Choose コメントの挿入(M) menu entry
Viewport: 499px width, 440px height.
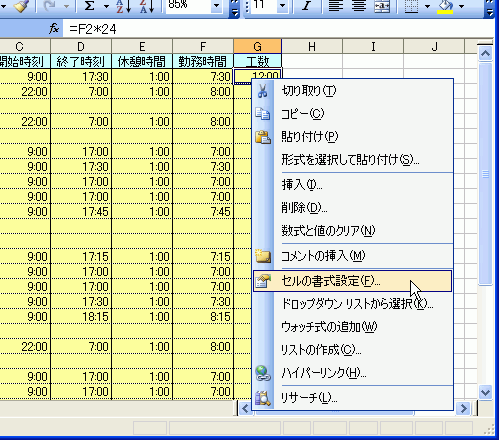[353, 256]
